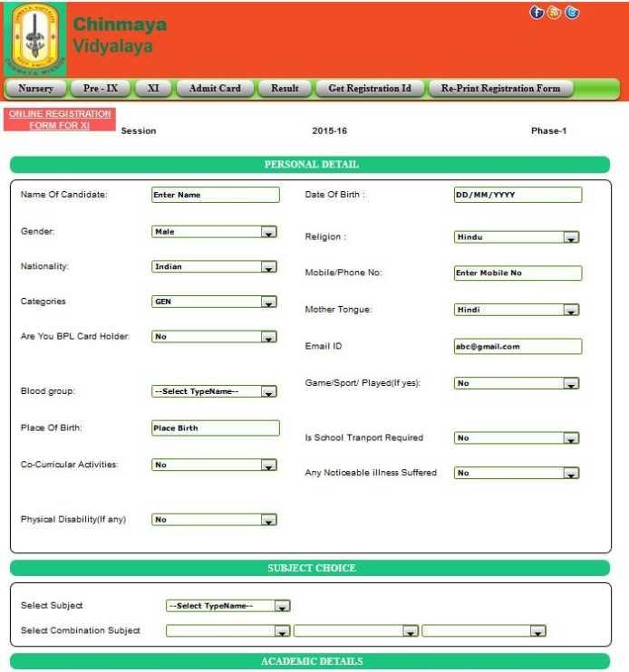629x672 pixels.
Task: Open the Categories dropdown showing GEN
Action: tap(214, 302)
